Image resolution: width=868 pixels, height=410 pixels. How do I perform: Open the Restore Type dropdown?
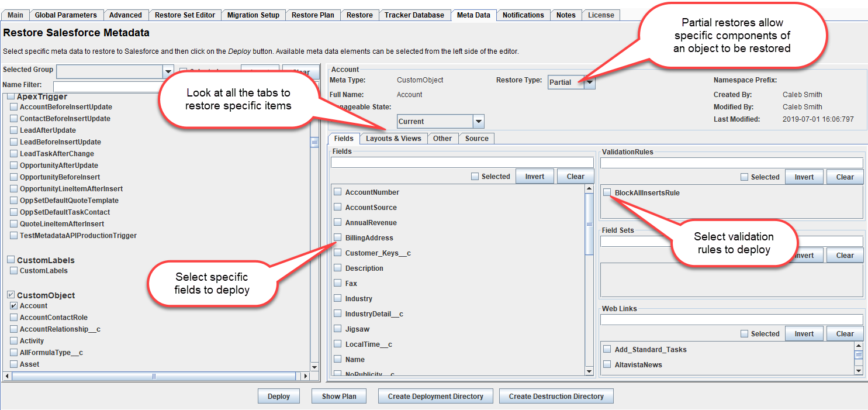point(590,82)
